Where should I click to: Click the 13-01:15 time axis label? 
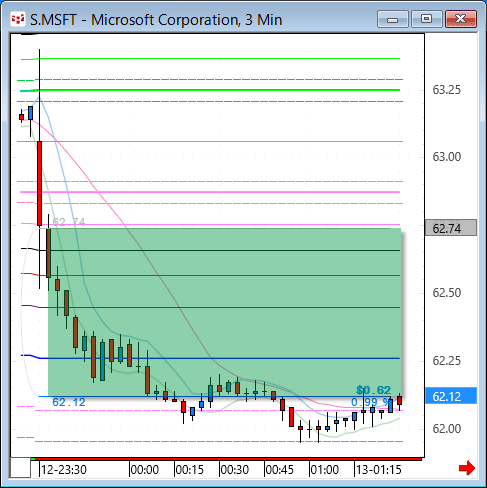point(379,470)
